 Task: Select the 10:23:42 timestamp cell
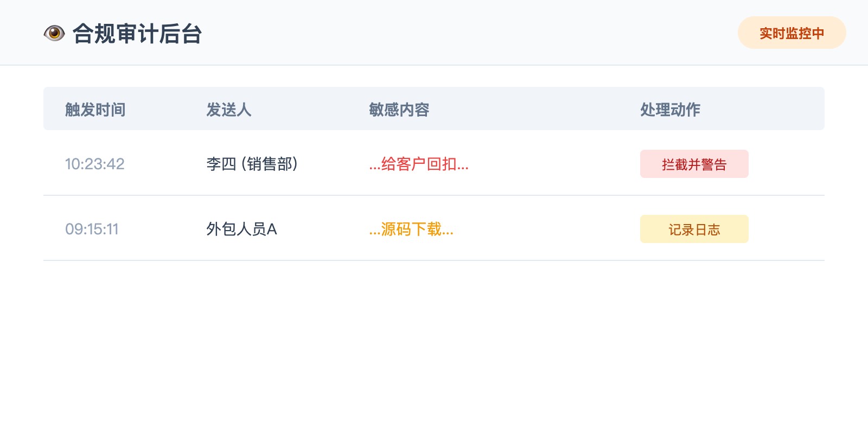click(95, 164)
